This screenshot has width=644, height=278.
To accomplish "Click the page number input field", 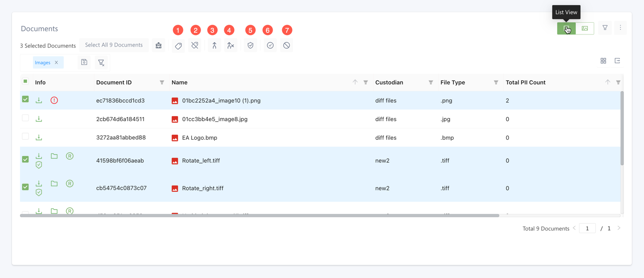I will pyautogui.click(x=587, y=229).
